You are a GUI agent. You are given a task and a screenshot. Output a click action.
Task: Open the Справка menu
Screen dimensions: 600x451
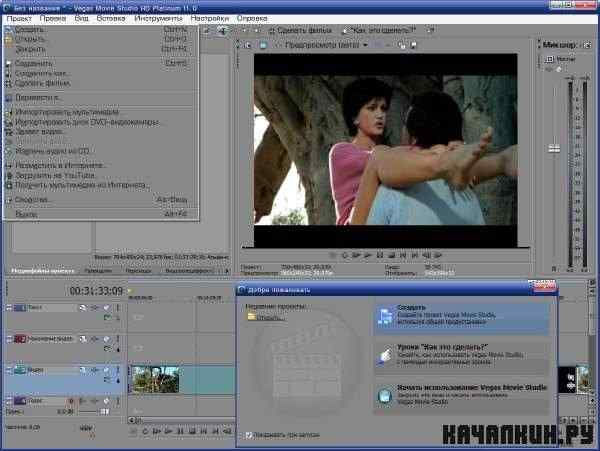tap(252, 18)
